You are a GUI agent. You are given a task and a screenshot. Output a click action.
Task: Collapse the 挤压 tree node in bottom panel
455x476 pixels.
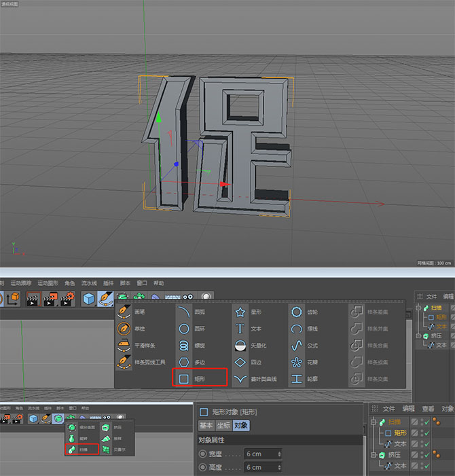[x=373, y=454]
